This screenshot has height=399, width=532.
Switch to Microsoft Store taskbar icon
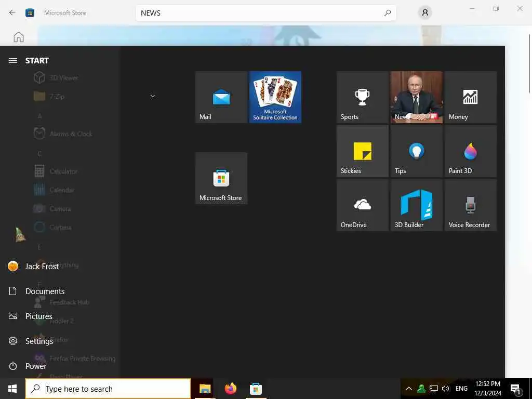(256, 389)
